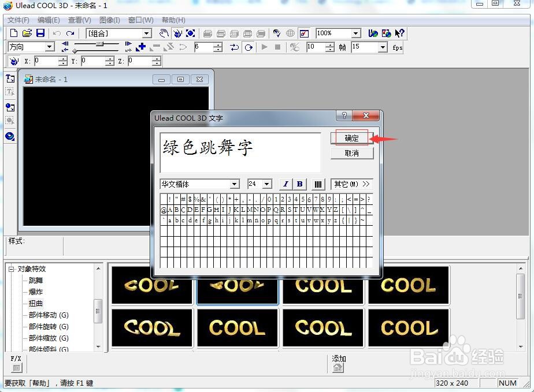534x392 pixels.
Task: Open the [组合] object list dropdown
Action: pyautogui.click(x=147, y=33)
